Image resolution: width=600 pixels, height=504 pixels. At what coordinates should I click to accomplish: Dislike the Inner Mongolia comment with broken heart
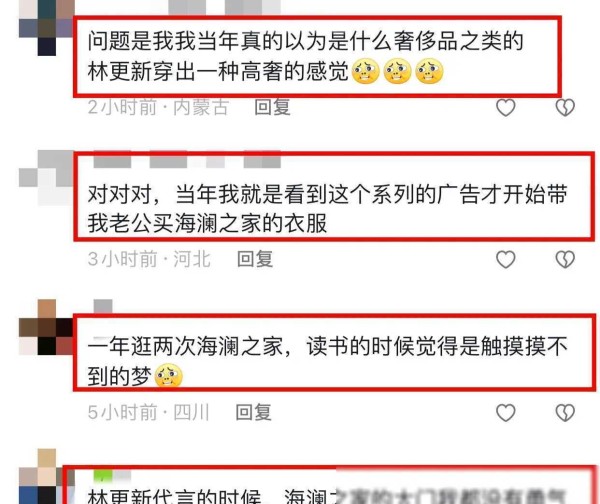[565, 108]
